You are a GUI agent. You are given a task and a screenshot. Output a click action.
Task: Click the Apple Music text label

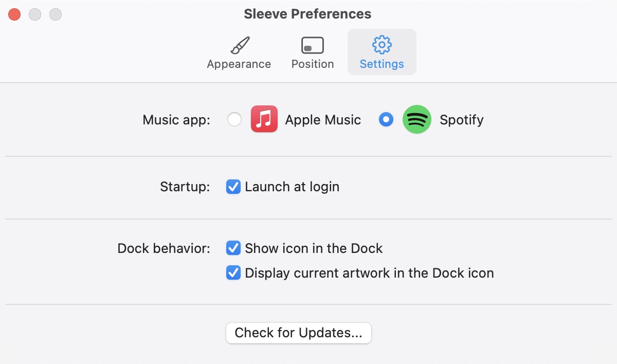[x=323, y=120]
